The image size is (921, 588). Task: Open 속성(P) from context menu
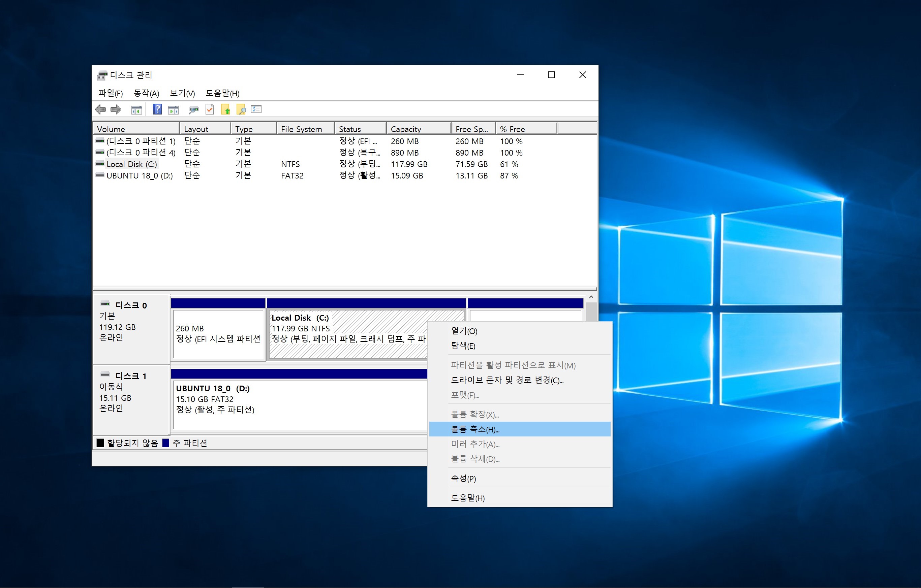pyautogui.click(x=520, y=478)
